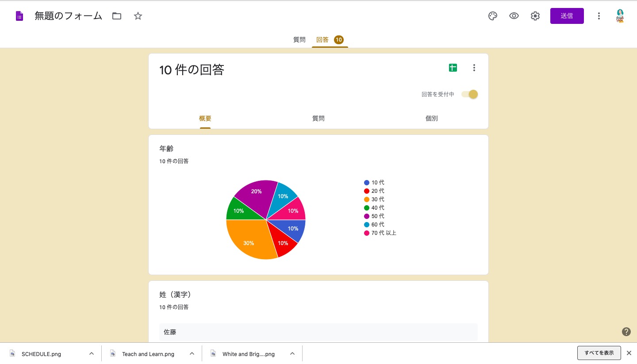Toggle the 回答を受付中 accepting responses switch
The width and height of the screenshot is (637, 364).
470,94
